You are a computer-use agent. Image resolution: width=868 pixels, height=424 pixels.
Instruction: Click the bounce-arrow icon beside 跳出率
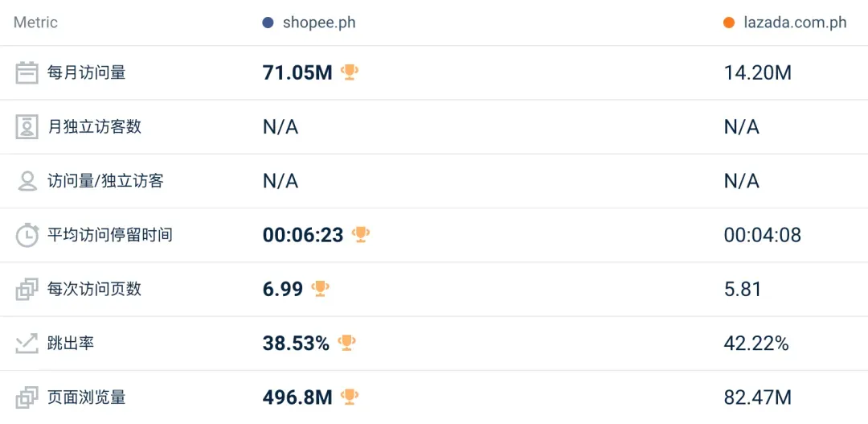pyautogui.click(x=27, y=344)
